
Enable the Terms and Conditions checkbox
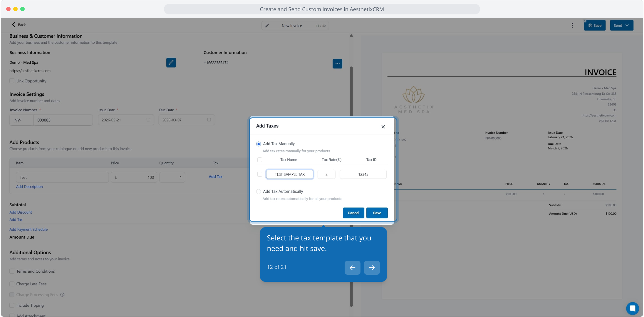click(x=12, y=271)
